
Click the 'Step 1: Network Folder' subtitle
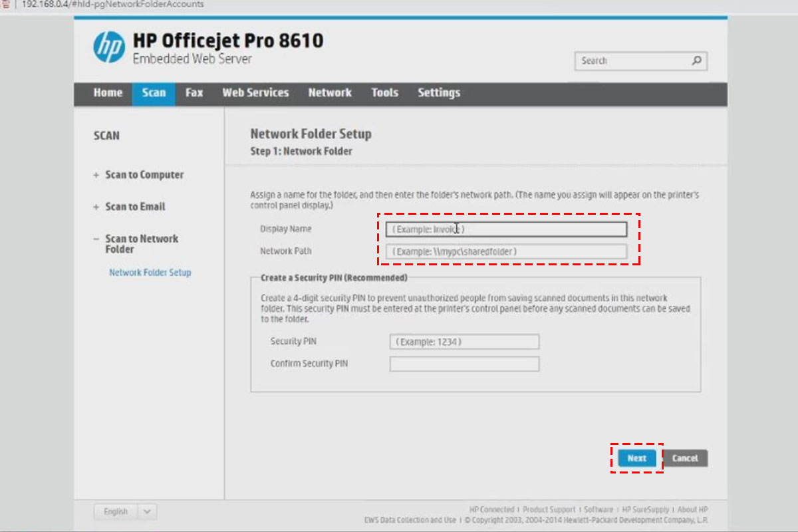click(301, 152)
